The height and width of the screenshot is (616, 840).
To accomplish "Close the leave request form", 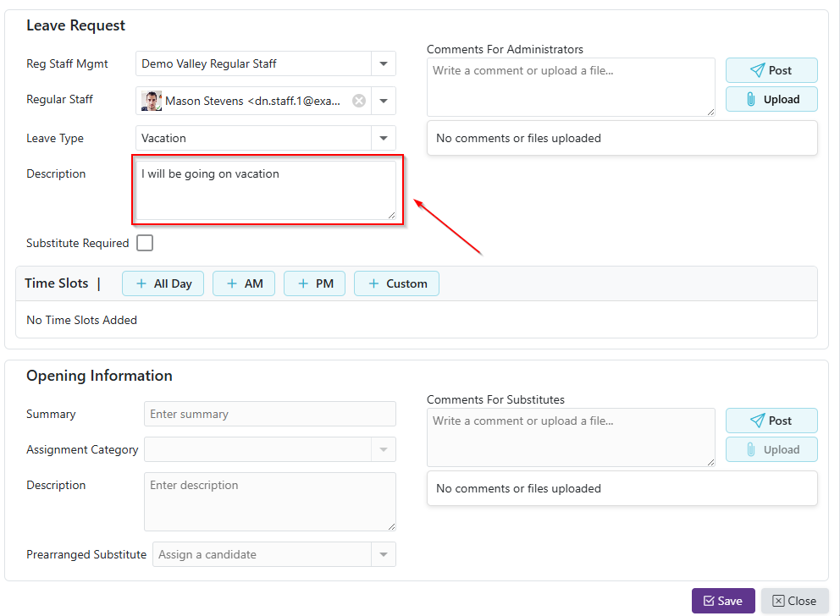I will (794, 601).
